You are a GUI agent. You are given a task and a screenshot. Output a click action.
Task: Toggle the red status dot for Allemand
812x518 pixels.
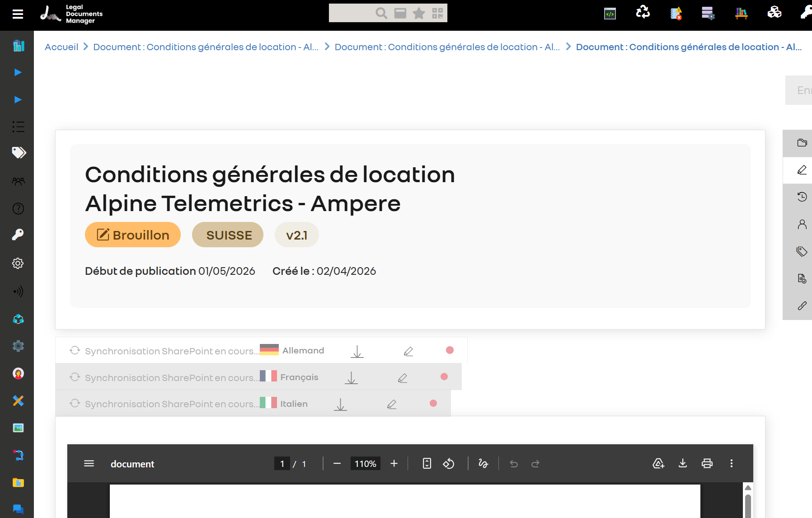coord(450,350)
